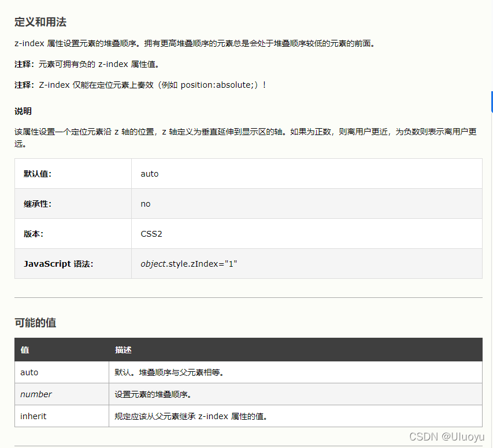The height and width of the screenshot is (448, 493).
Task: Select the inherit value cell
Action: click(x=62, y=416)
